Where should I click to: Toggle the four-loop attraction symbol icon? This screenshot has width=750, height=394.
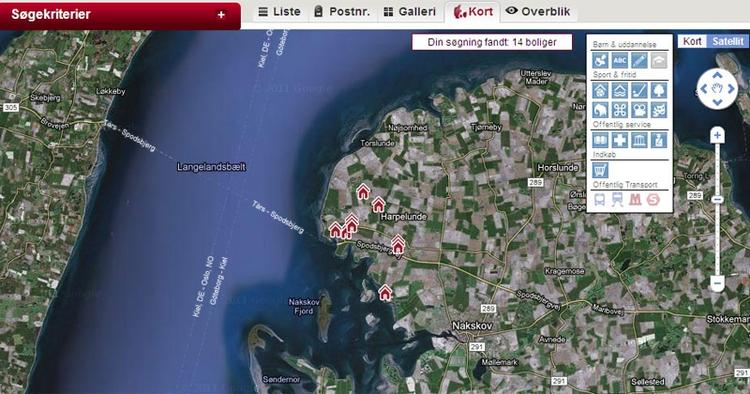[619, 110]
